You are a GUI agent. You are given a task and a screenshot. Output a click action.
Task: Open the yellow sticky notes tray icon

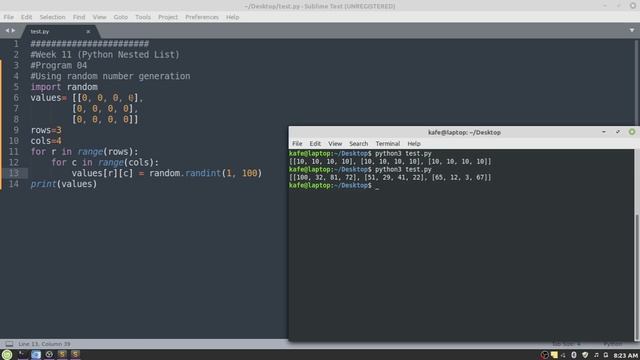[554, 355]
